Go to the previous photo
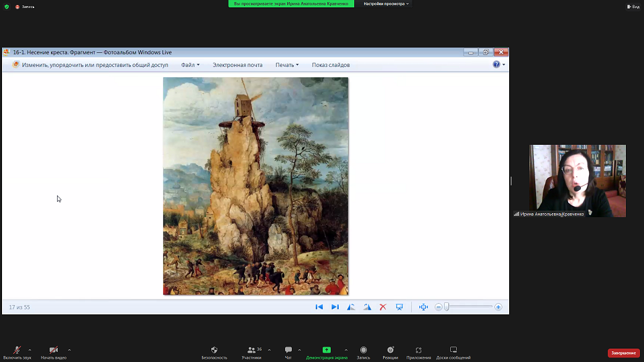Screen dimensions: 644x362 [x=319, y=307]
